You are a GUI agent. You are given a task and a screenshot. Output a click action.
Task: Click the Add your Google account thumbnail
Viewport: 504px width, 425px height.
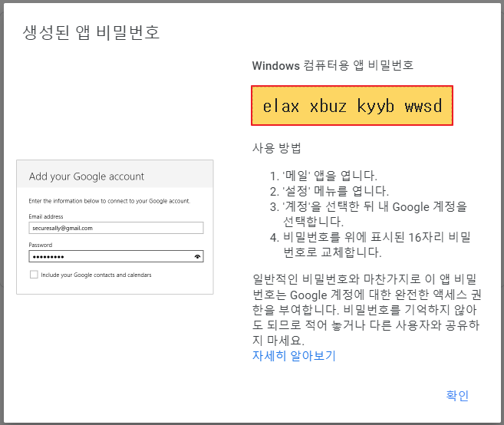pyautogui.click(x=115, y=227)
